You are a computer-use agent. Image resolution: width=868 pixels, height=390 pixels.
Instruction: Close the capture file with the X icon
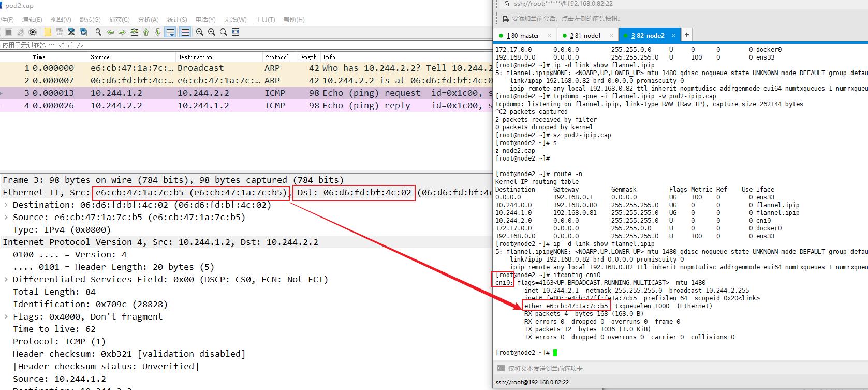click(x=71, y=32)
